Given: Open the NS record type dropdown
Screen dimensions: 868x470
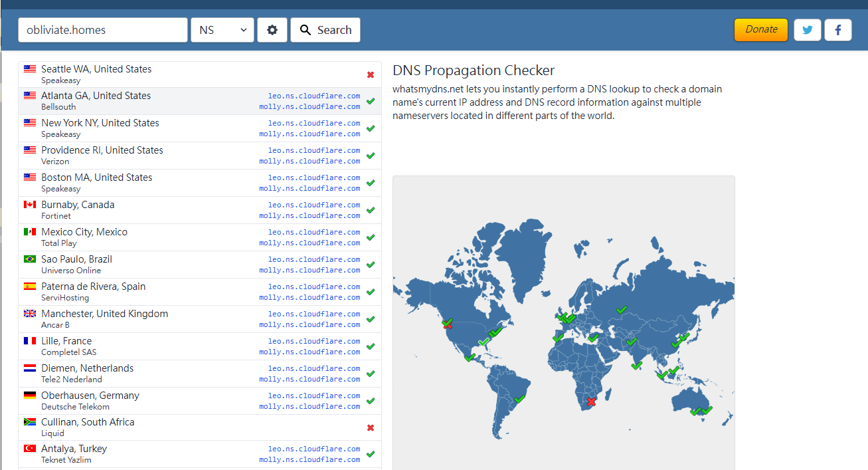Looking at the screenshot, I should click(x=222, y=30).
